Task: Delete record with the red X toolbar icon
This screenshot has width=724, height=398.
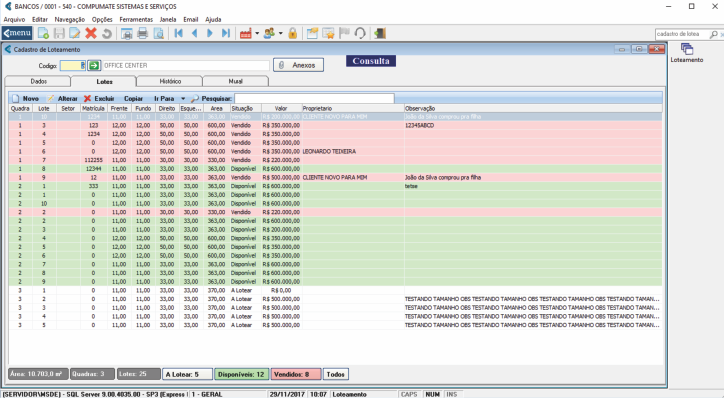Action: point(91,33)
